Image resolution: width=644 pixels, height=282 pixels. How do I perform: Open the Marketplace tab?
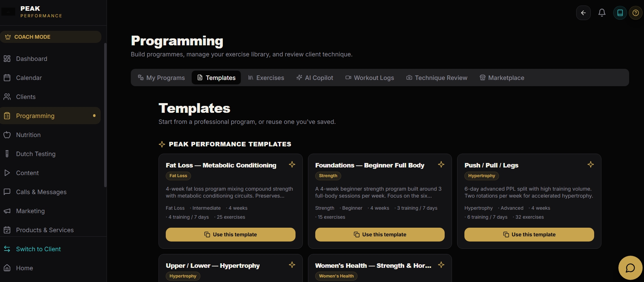[502, 78]
